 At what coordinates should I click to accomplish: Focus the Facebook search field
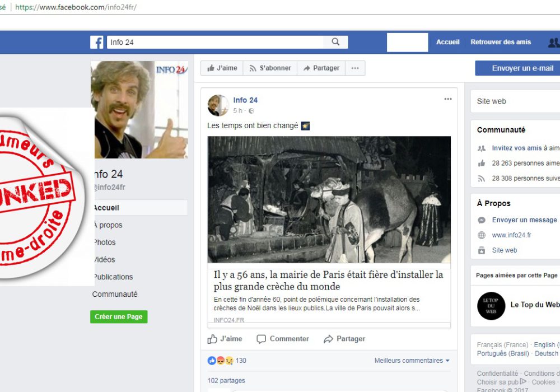point(215,42)
